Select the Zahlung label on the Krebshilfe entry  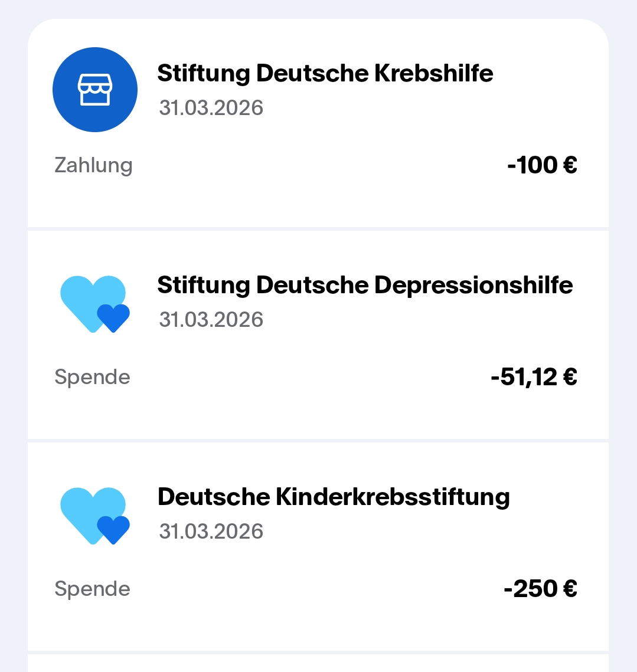(x=93, y=165)
